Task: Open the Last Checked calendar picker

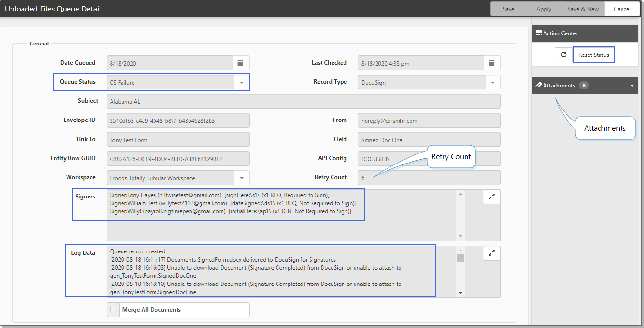Action: tap(492, 63)
